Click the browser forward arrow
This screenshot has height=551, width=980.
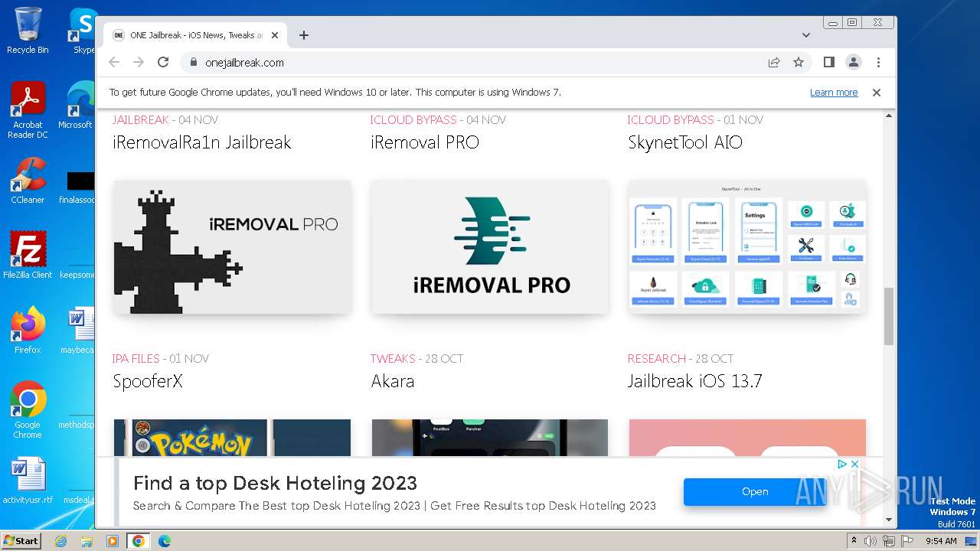coord(139,63)
